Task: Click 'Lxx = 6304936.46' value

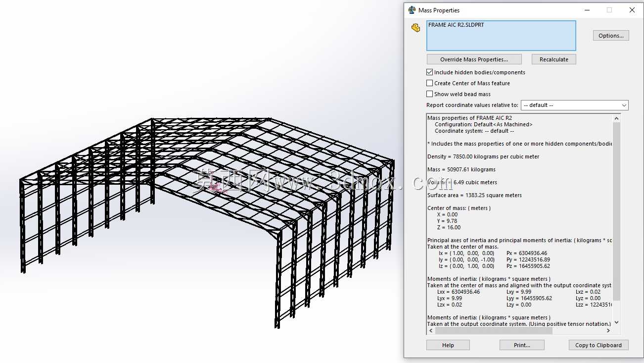Action: click(459, 292)
